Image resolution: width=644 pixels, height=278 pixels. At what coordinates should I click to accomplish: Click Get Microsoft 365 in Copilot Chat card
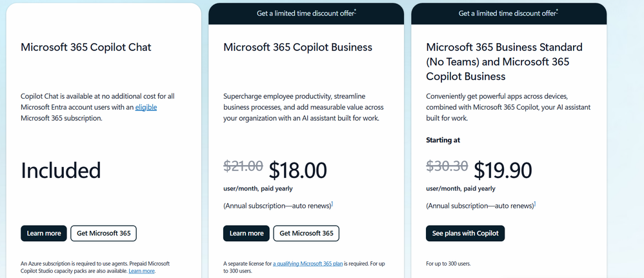103,233
